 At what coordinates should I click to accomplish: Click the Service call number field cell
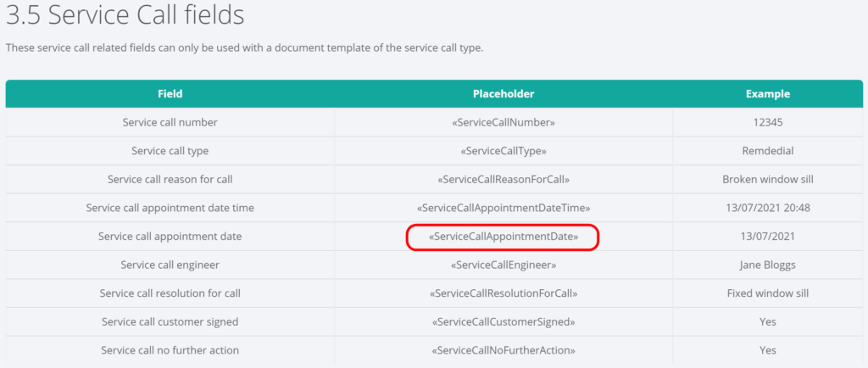click(170, 123)
